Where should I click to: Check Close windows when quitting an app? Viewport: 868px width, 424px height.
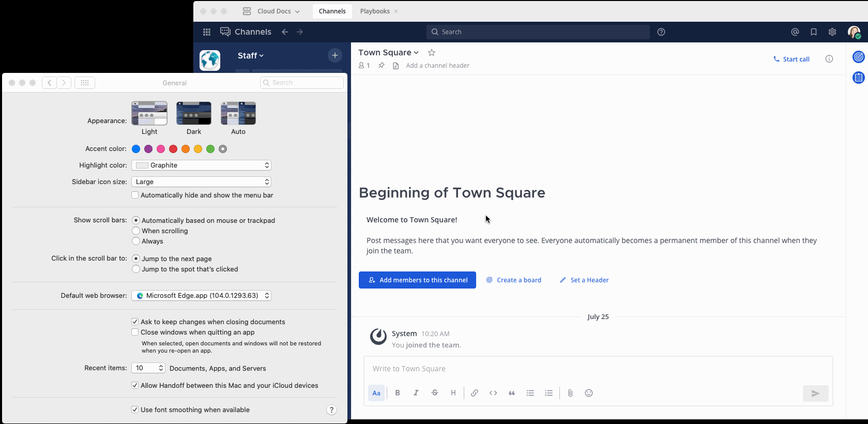click(x=135, y=332)
